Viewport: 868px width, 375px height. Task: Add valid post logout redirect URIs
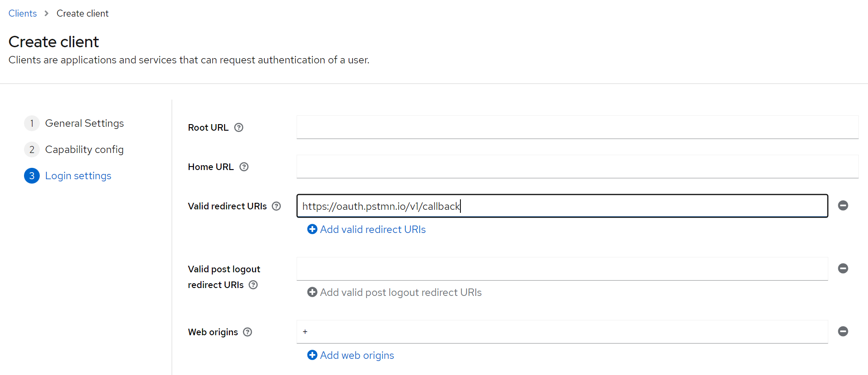coord(394,292)
